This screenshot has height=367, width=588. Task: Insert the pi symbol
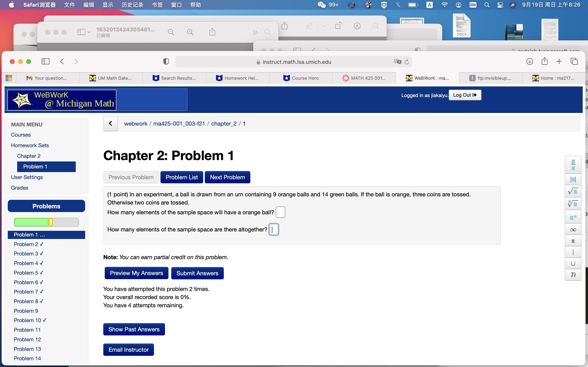573,241
